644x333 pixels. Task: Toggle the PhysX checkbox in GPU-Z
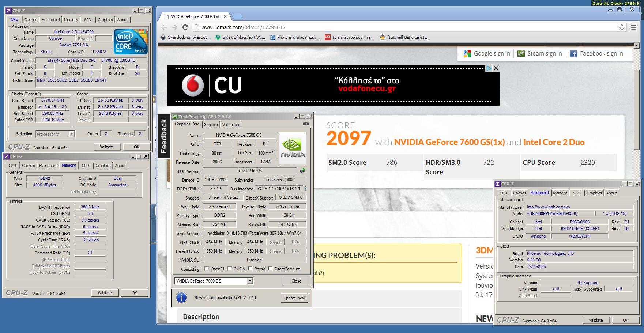tap(250, 269)
